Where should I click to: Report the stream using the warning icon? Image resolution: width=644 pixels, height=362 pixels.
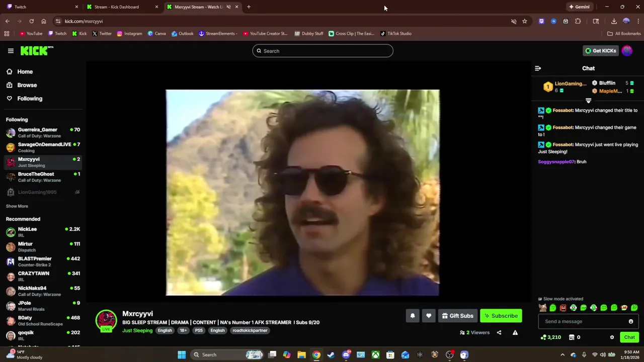coord(515,332)
